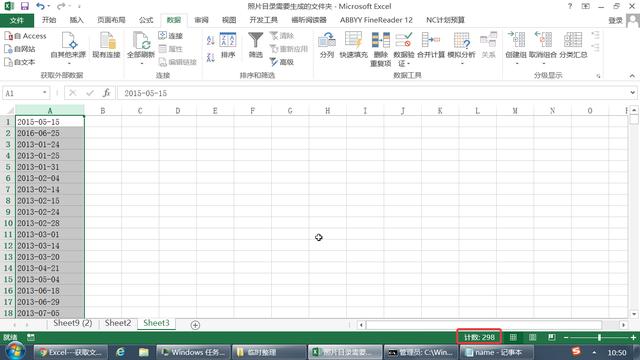The image size is (640, 360).
Task: Click into the formula bar
Action: coord(372,93)
